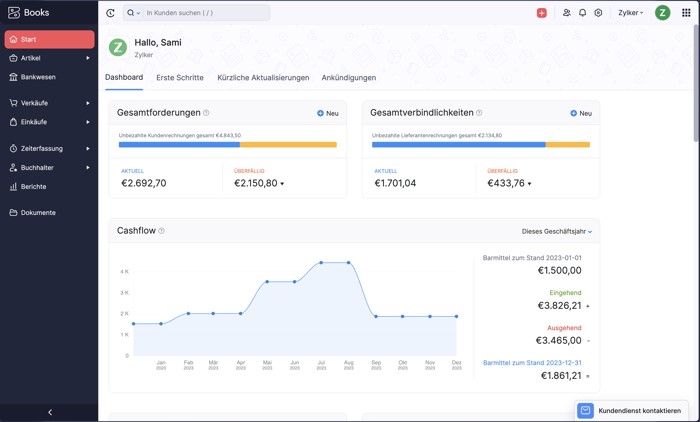Click the green Z user avatar
This screenshot has width=700, height=422.
pos(662,13)
